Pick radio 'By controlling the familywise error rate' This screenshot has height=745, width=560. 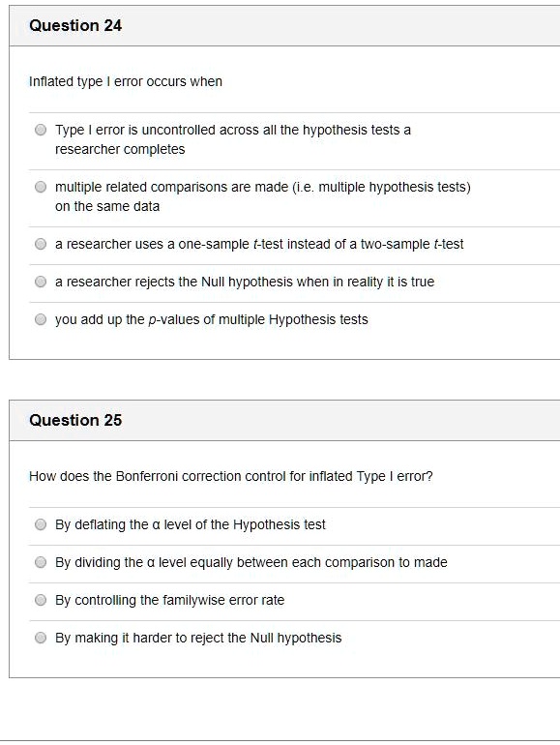pos(41,600)
